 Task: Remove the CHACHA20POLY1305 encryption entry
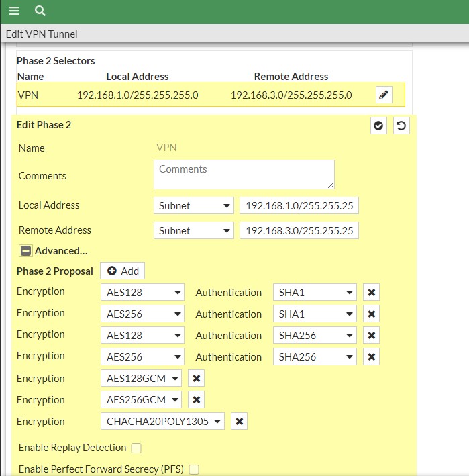coord(240,422)
